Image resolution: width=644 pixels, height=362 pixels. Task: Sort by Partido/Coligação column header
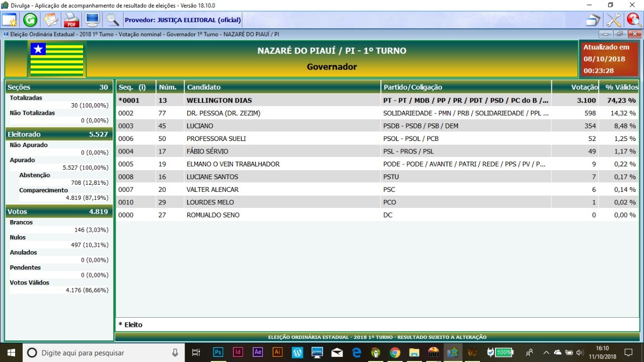click(x=466, y=87)
